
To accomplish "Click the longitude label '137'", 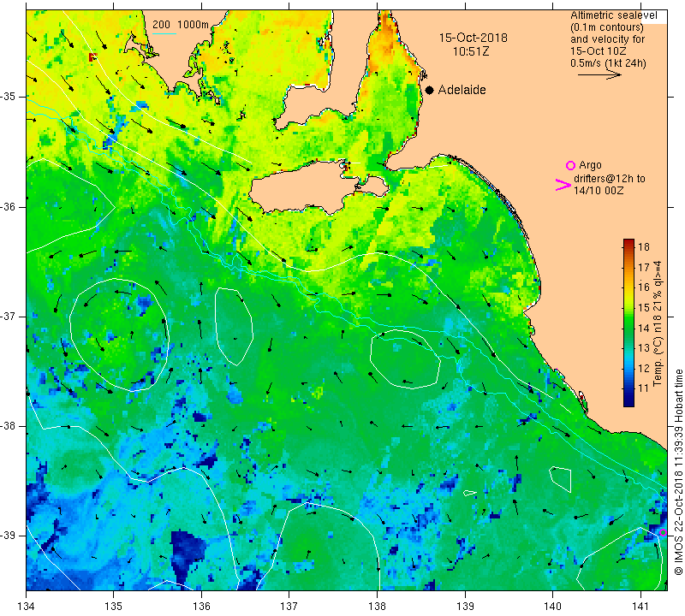I will (x=289, y=606).
